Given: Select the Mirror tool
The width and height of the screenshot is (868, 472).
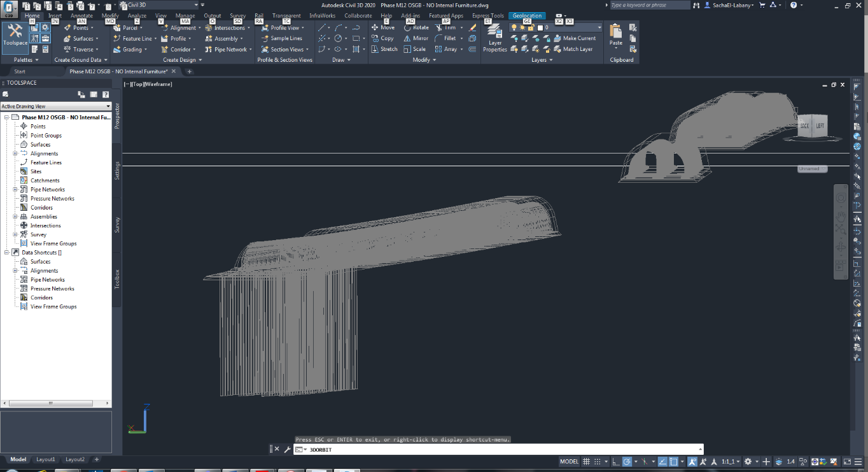Looking at the screenshot, I should tap(416, 38).
